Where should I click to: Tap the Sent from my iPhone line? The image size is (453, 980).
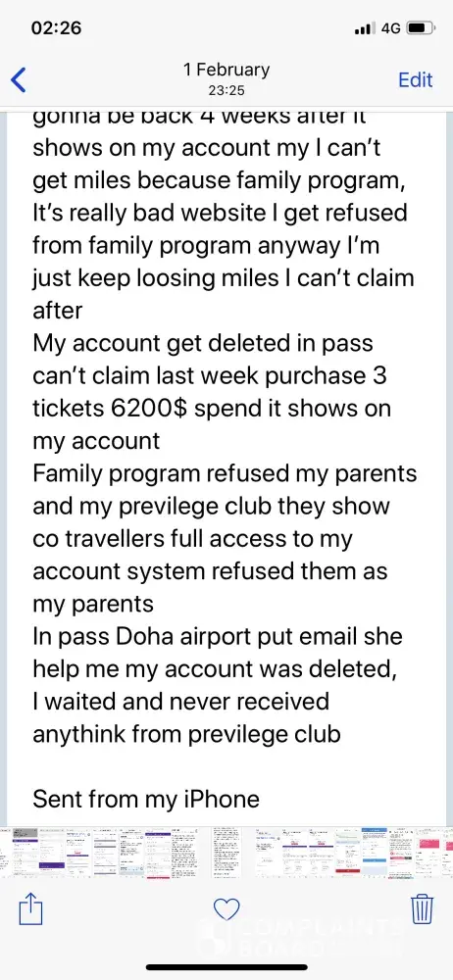146,799
